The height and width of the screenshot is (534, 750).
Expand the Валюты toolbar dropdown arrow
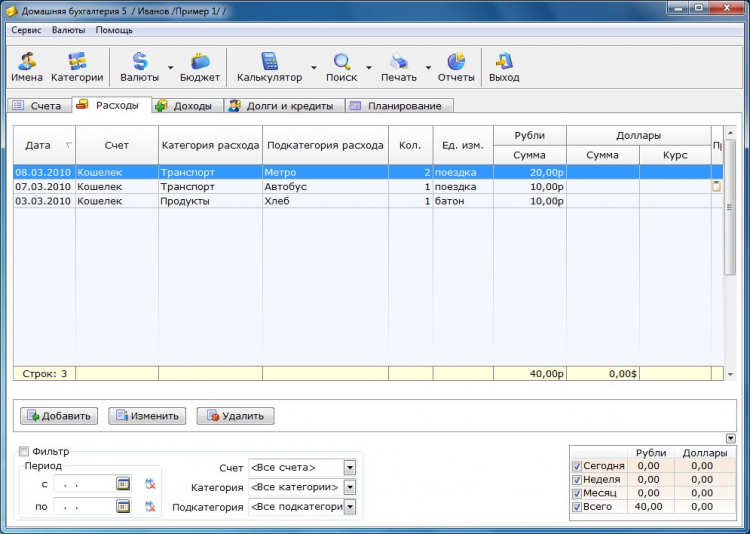170,68
